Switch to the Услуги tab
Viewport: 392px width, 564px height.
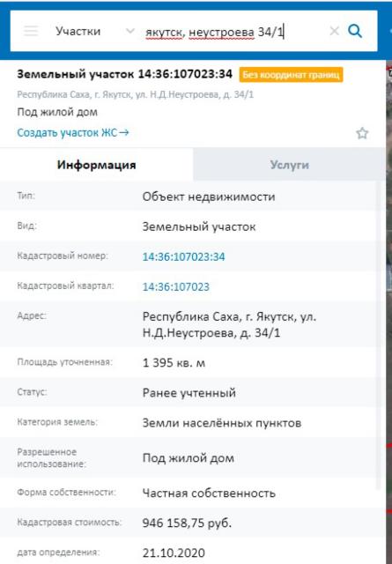tap(289, 165)
